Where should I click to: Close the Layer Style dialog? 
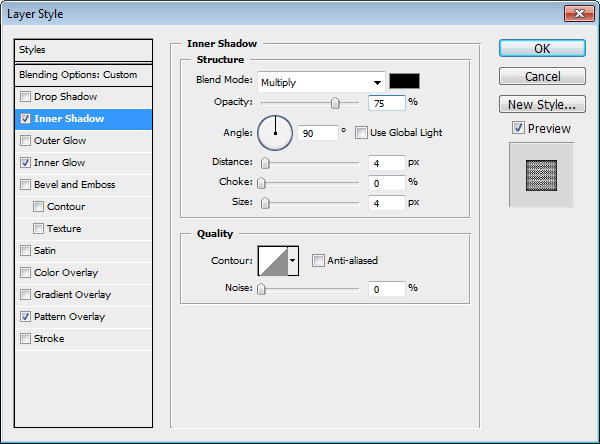pos(579,14)
